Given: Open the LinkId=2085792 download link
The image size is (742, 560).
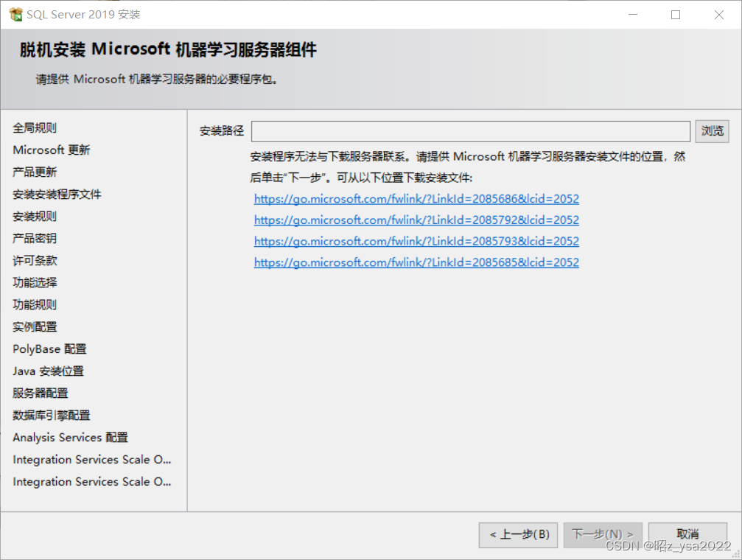Looking at the screenshot, I should coord(416,220).
